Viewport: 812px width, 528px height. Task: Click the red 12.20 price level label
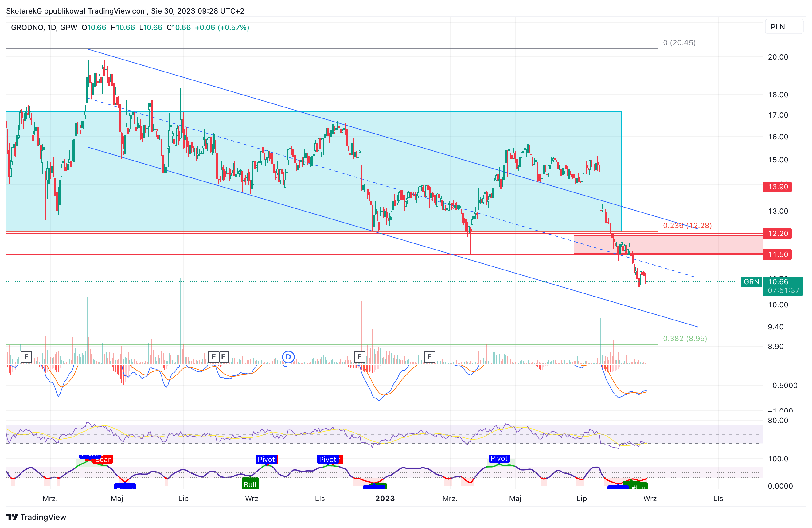point(777,234)
